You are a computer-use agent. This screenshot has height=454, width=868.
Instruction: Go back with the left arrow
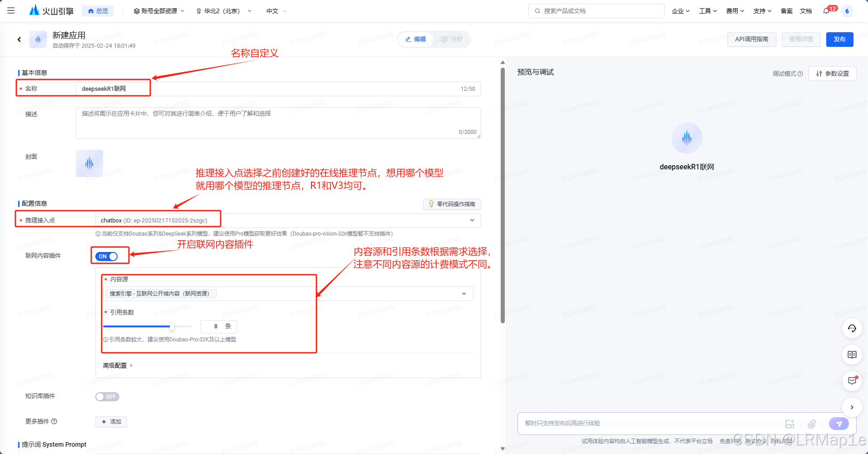click(19, 39)
